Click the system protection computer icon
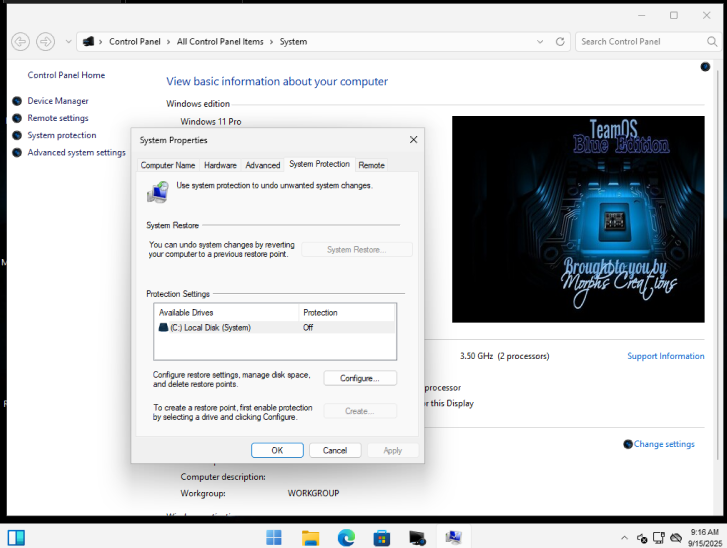Screen dimensions: 727x548 point(158,192)
